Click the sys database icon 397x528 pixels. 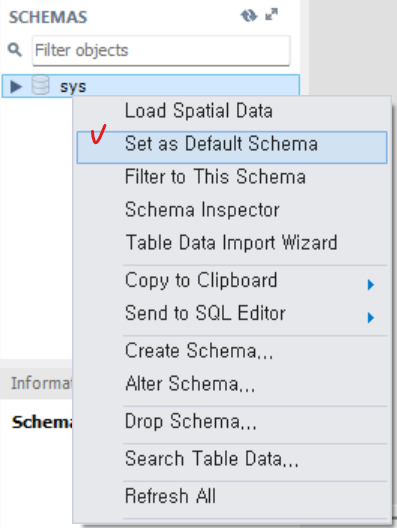tap(40, 85)
